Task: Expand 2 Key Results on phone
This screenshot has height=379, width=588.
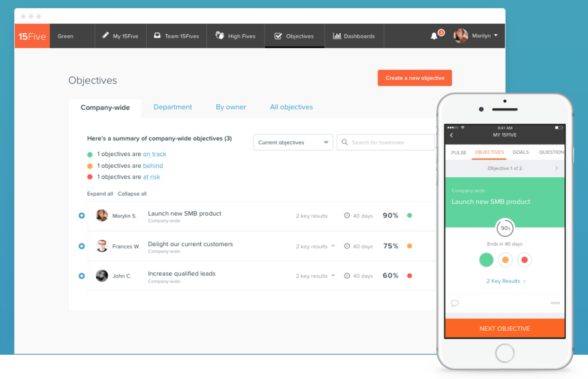Action: 506,281
